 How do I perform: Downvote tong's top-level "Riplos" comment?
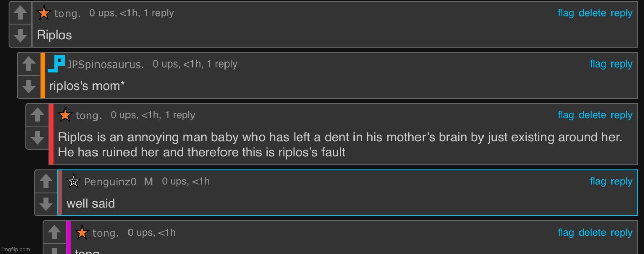(20, 36)
